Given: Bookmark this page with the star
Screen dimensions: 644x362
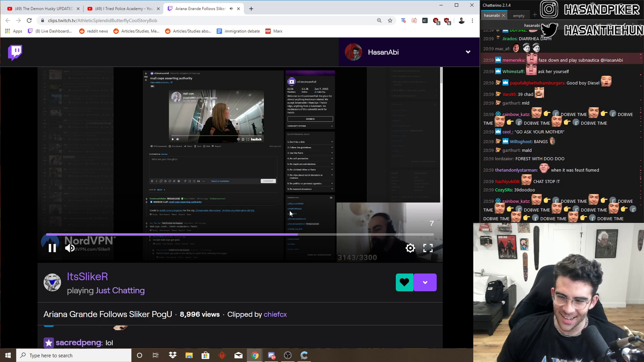Looking at the screenshot, I should (390, 21).
